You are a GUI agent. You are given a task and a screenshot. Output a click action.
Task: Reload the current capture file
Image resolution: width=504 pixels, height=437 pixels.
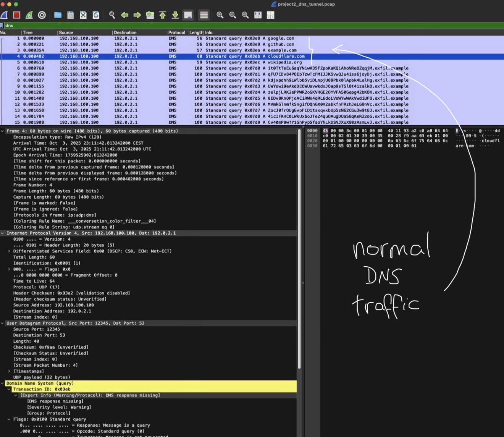pyautogui.click(x=96, y=15)
